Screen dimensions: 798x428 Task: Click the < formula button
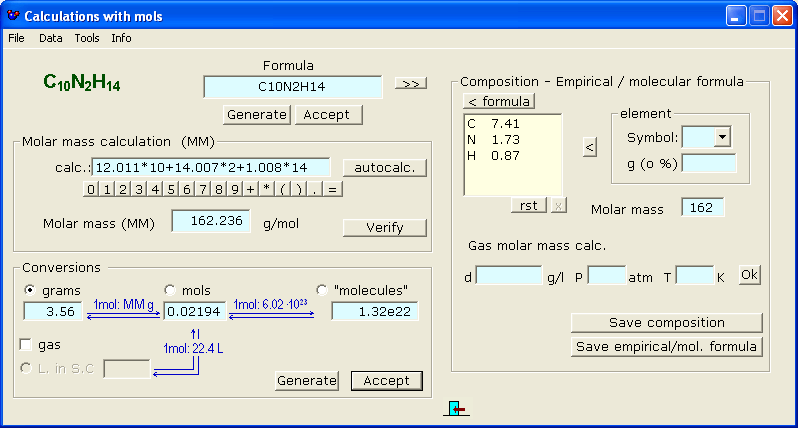(x=499, y=101)
